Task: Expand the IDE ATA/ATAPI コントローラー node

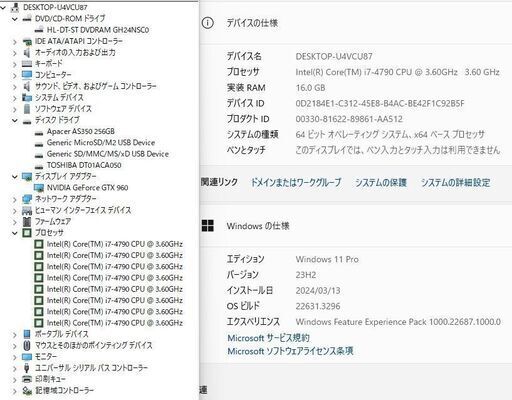Action: 15,42
